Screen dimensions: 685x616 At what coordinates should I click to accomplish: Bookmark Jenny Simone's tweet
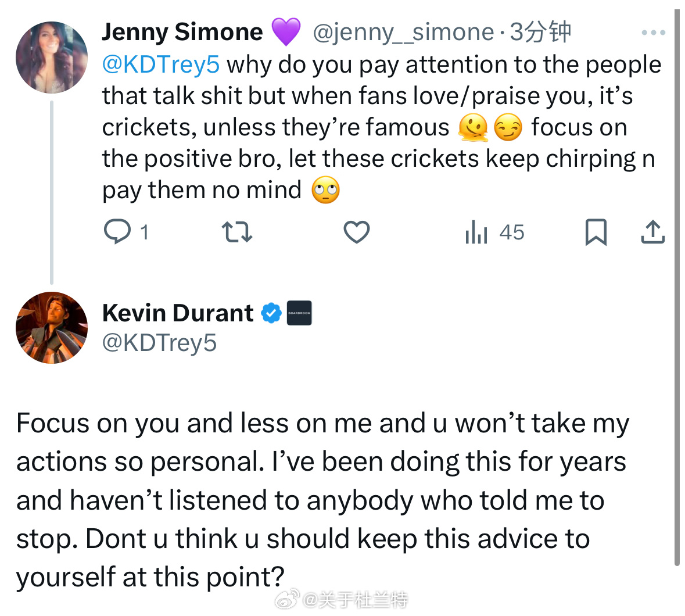596,232
